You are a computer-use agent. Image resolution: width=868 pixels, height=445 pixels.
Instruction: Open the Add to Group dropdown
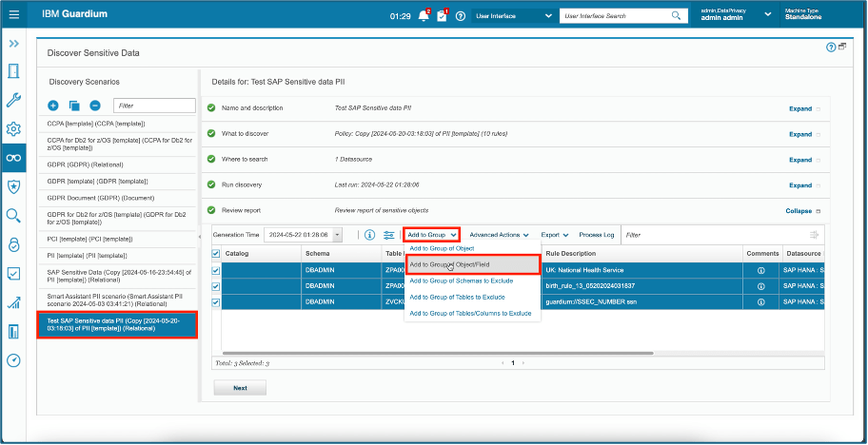431,235
